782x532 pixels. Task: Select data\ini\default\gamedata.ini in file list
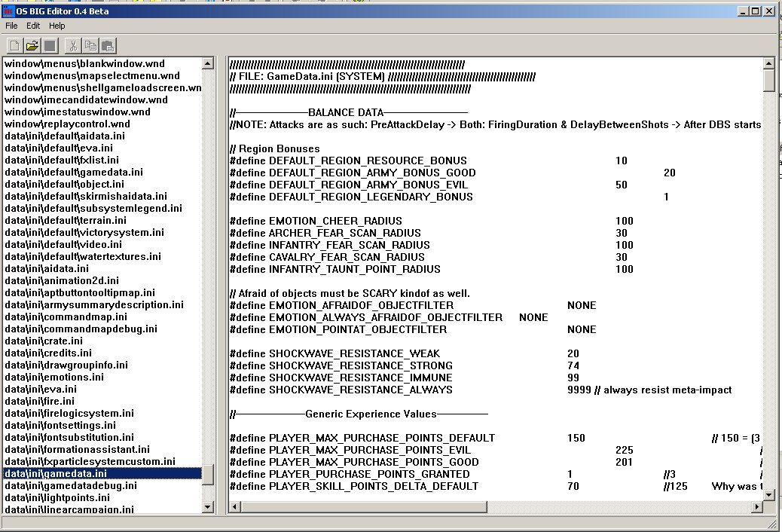[x=74, y=173]
